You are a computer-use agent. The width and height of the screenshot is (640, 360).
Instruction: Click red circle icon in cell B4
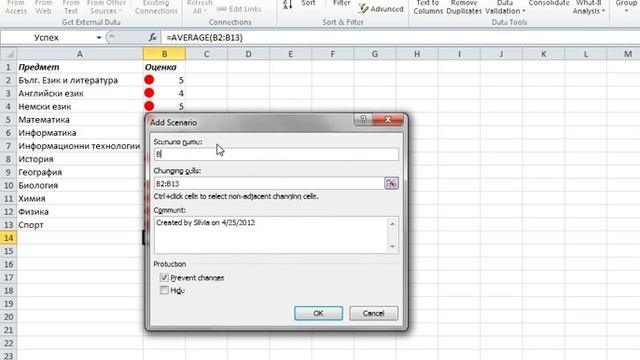click(x=149, y=106)
